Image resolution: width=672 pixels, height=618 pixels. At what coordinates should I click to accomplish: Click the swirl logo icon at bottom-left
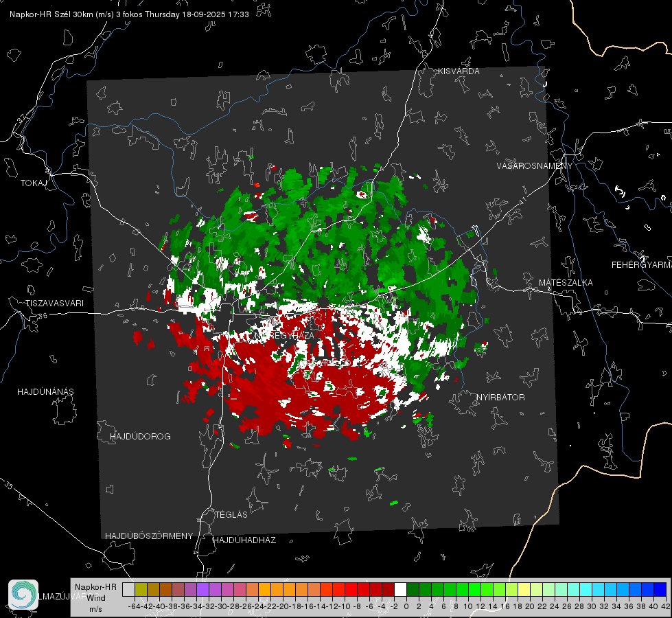click(23, 595)
